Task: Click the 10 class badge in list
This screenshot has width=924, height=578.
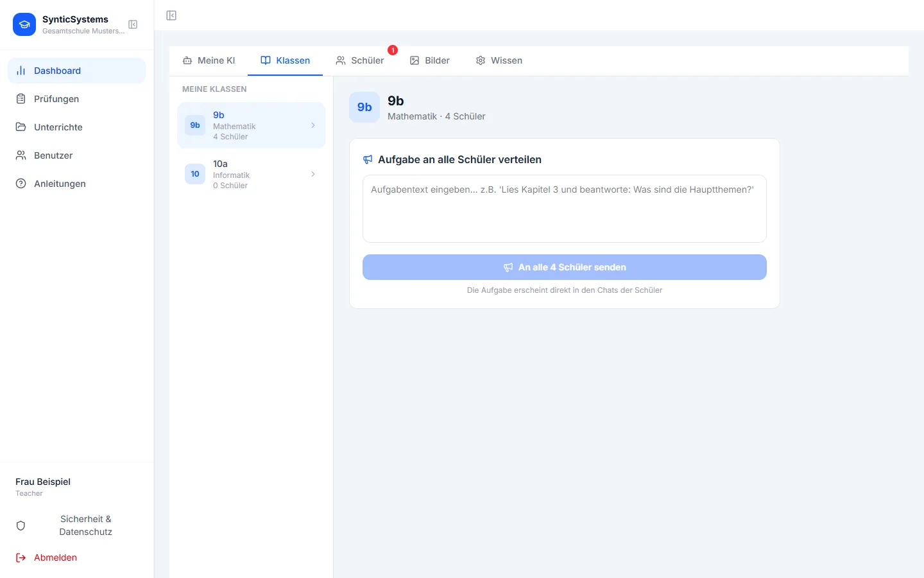Action: coord(195,174)
